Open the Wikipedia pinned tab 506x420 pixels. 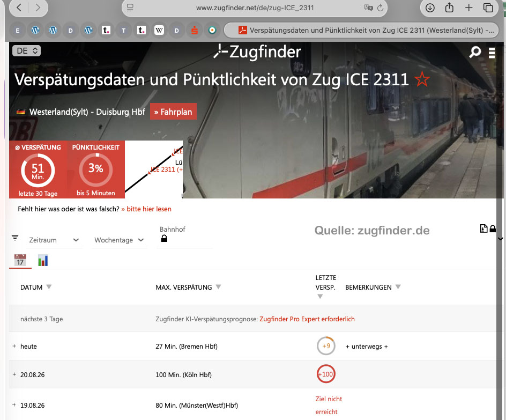click(159, 31)
